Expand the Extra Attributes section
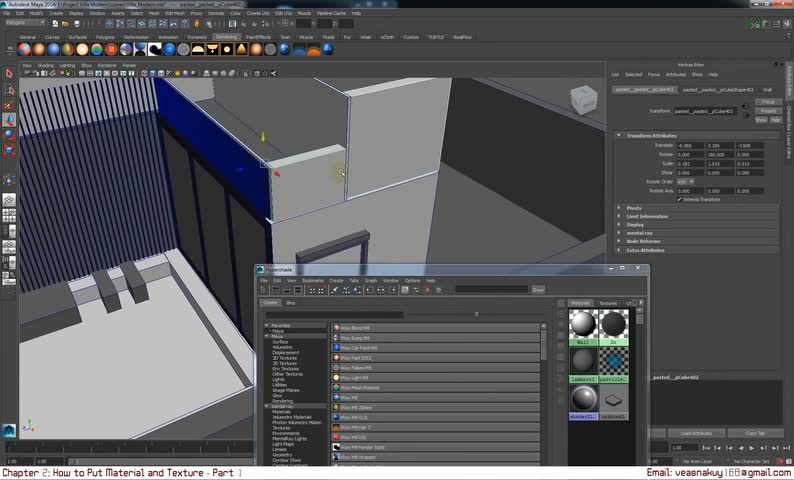Image resolution: width=794 pixels, height=480 pixels. click(x=619, y=250)
